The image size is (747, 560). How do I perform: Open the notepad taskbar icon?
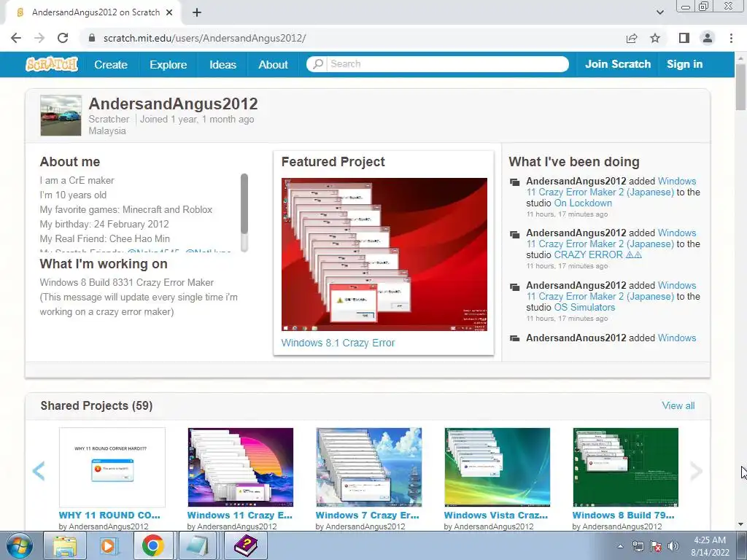198,545
